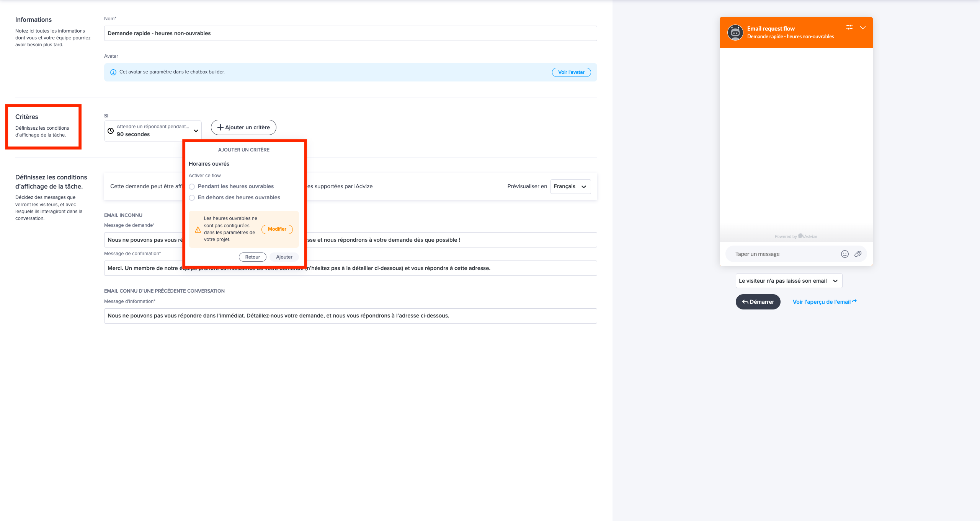Click the Message de confirmation field
The height and width of the screenshot is (521, 980).
(350, 268)
